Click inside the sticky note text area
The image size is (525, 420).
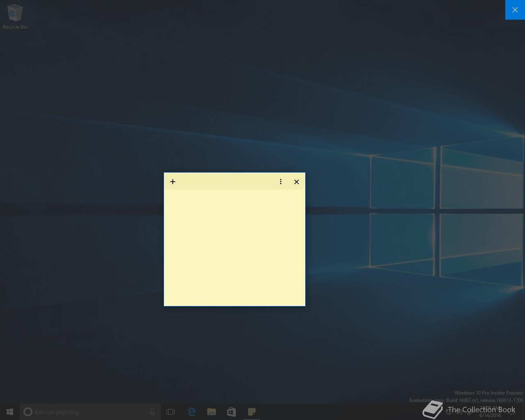click(235, 247)
